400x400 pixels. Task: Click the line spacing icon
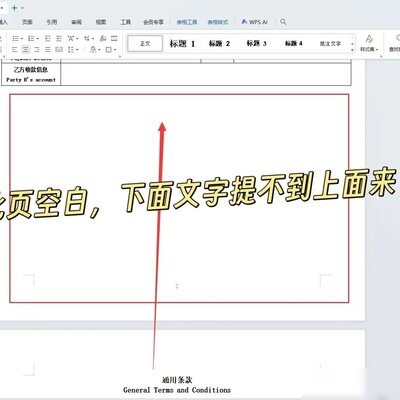point(71,50)
